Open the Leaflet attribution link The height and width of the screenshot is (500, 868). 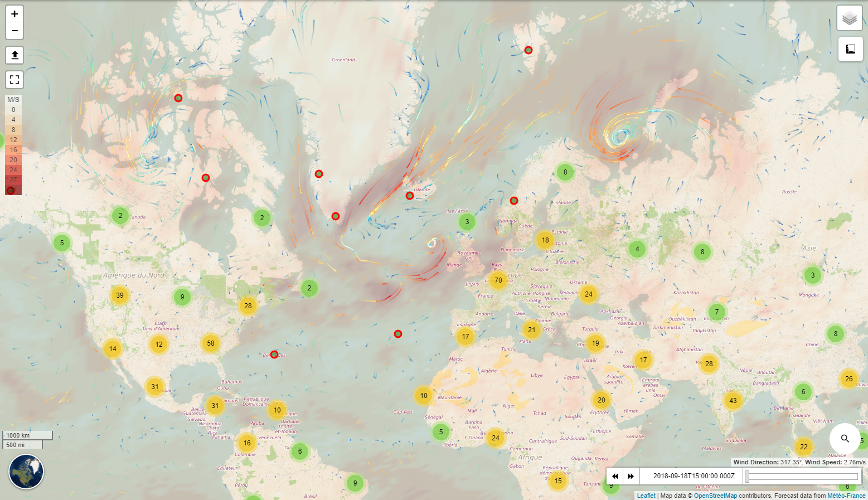click(646, 496)
